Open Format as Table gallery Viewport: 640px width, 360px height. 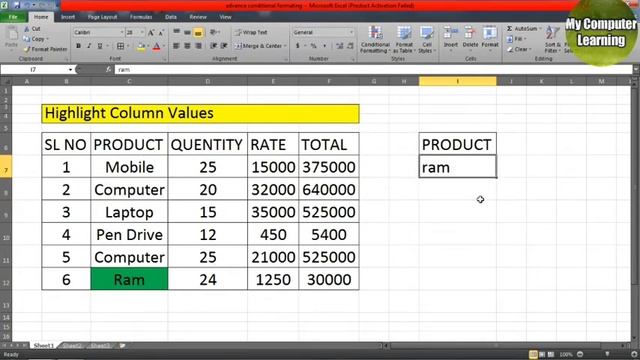pyautogui.click(x=404, y=40)
